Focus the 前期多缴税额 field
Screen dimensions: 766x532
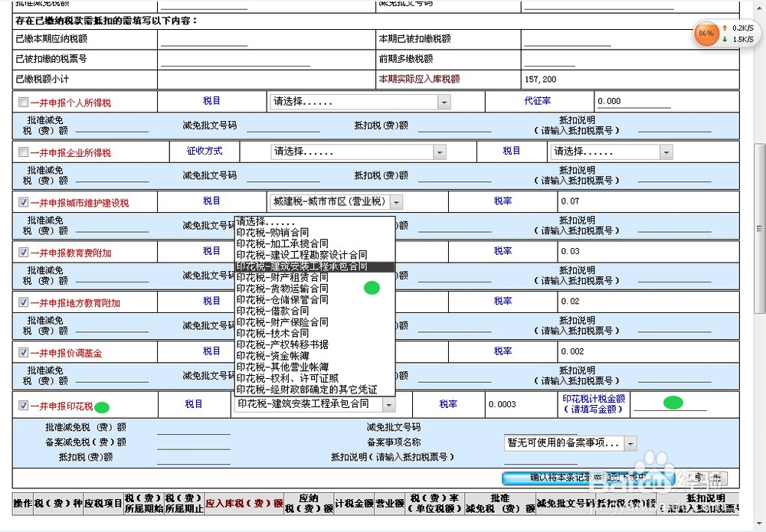[549, 59]
